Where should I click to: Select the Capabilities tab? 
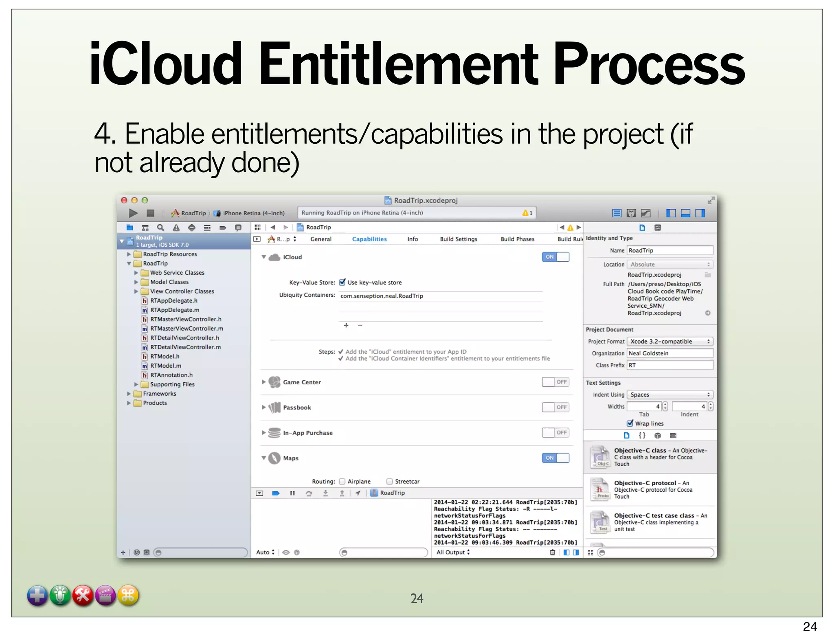pos(369,239)
